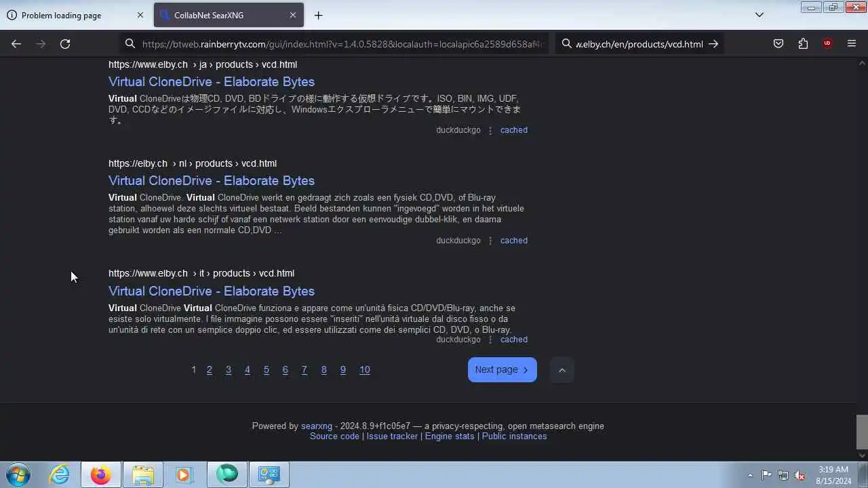Viewport: 868px width, 488px height.
Task: Open a new browser tab
Action: 318,15
